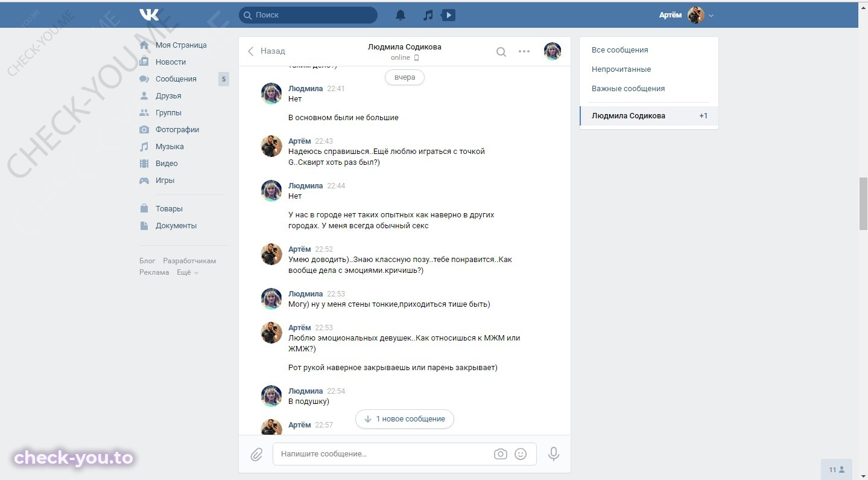Image resolution: width=868 pixels, height=480 pixels.
Task: Click Артём's avatar on the 22:43 message
Action: click(x=271, y=147)
